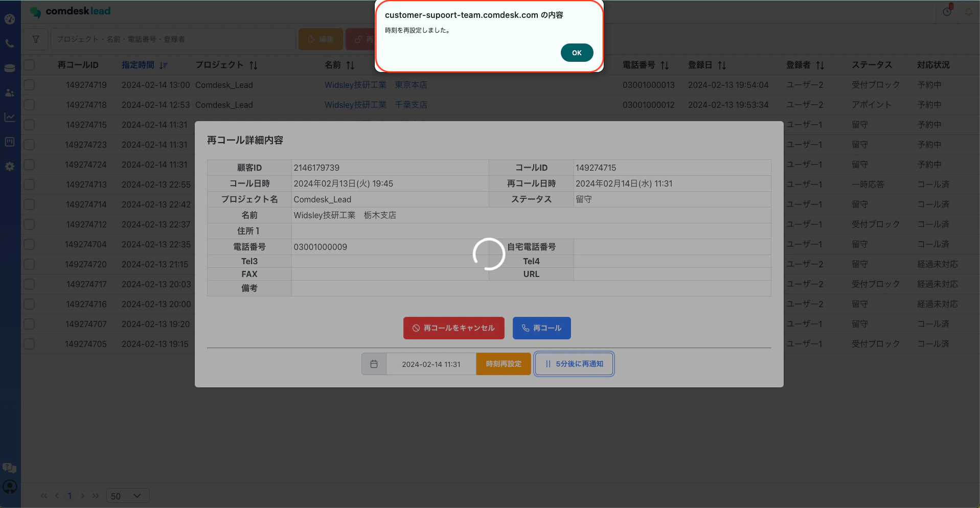
Task: Click the blue 再コール button
Action: pyautogui.click(x=542, y=328)
